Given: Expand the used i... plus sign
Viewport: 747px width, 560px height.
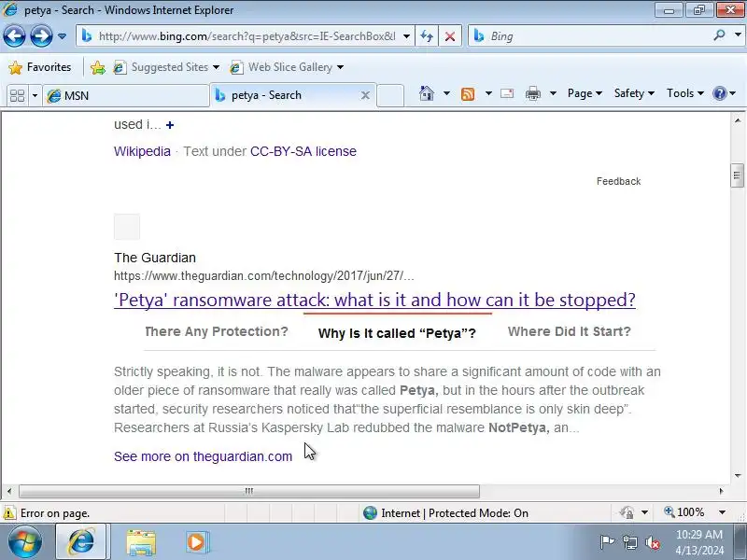Looking at the screenshot, I should tap(170, 125).
